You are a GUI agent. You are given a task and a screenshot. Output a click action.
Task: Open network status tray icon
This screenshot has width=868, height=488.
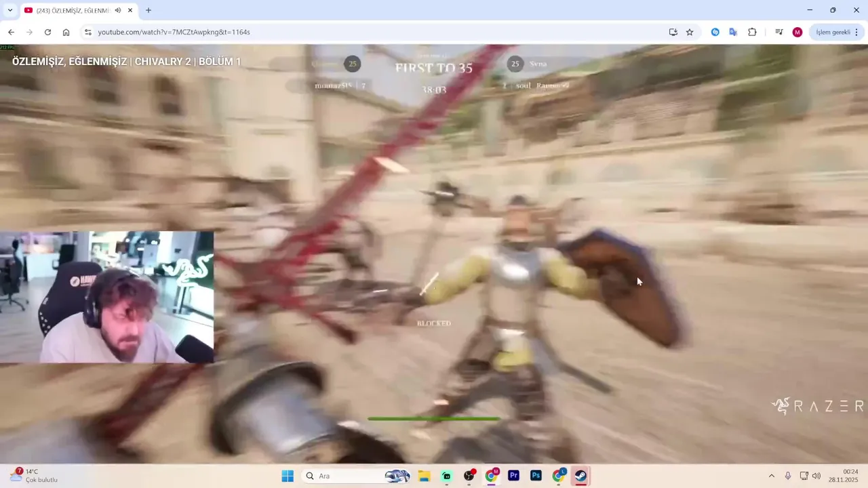pos(804,476)
